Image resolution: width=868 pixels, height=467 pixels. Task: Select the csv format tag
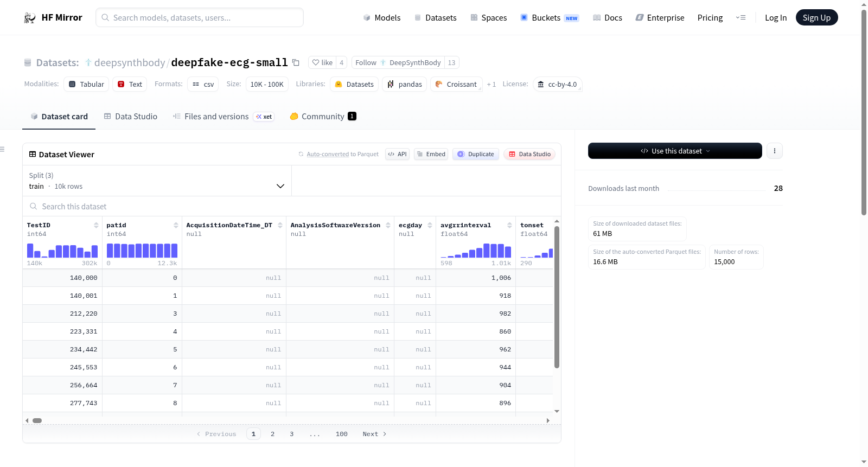coord(203,84)
